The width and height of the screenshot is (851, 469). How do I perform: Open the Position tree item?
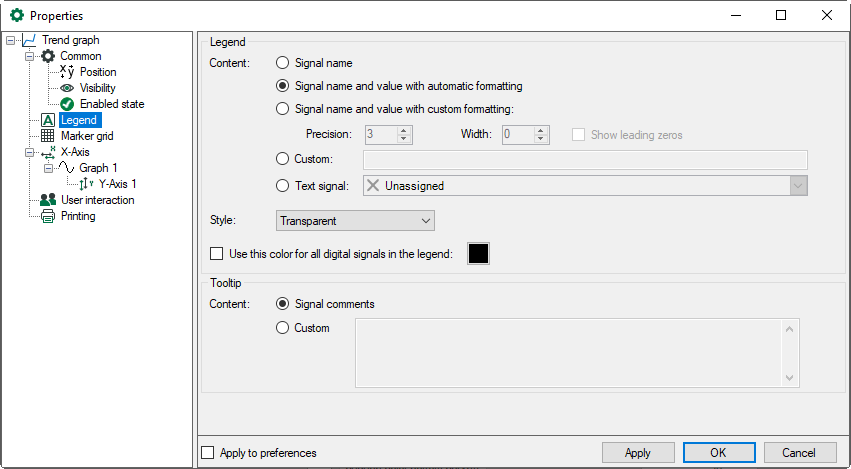[x=98, y=72]
